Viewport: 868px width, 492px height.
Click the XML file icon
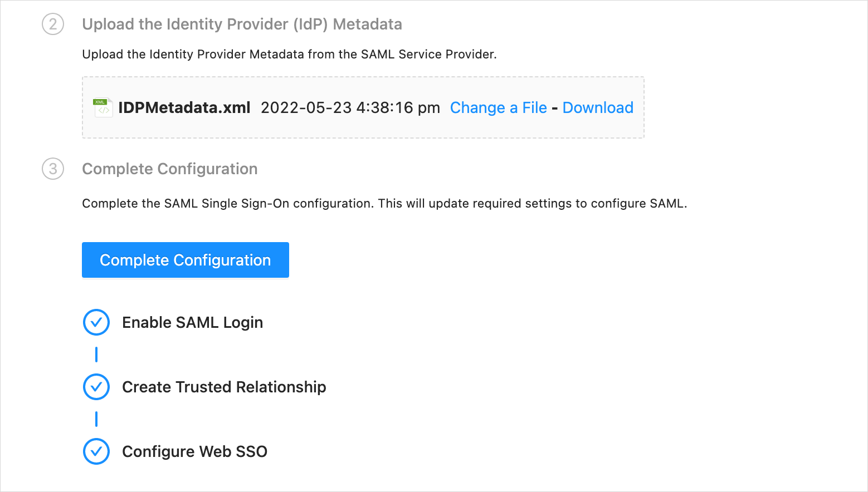103,107
